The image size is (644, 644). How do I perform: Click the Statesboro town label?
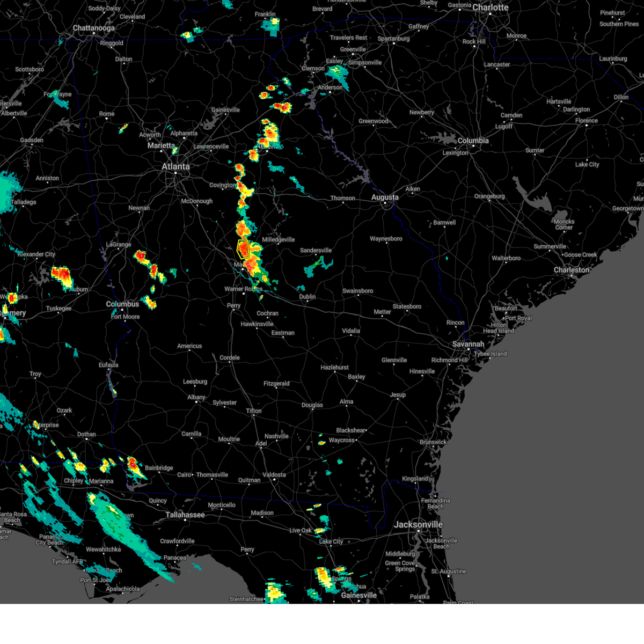[x=407, y=307]
